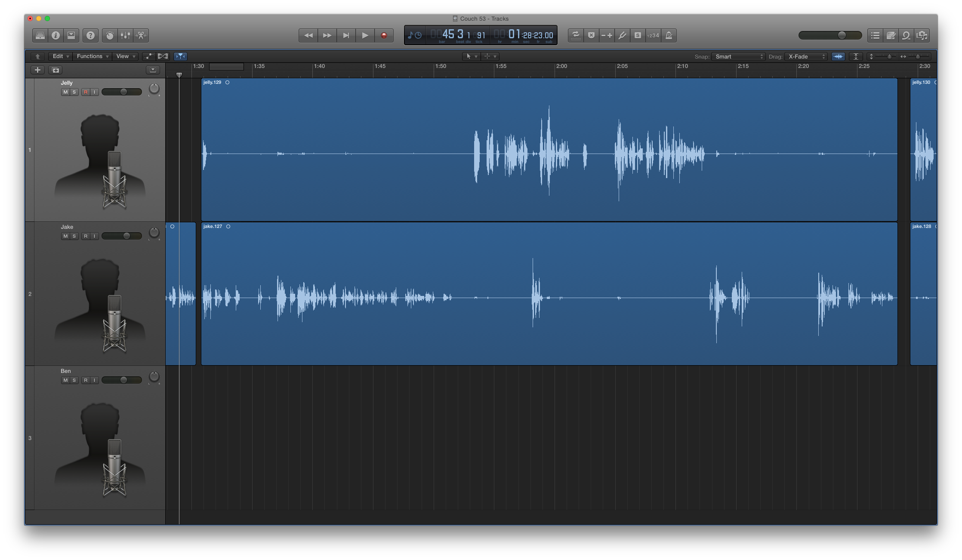Select the jelly.130 region
The height and width of the screenshot is (560, 962).
924,150
